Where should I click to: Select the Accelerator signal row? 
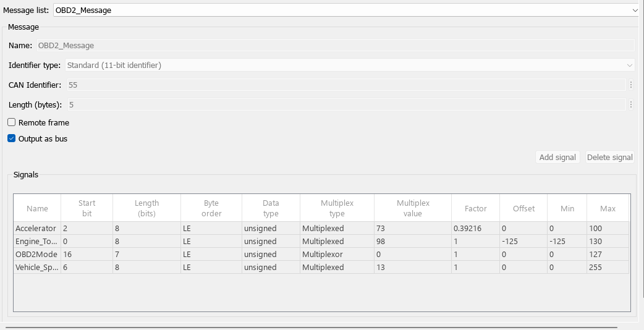click(37, 229)
